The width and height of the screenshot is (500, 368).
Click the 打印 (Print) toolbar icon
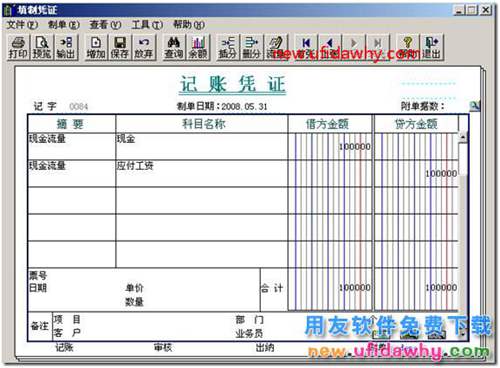[18, 47]
